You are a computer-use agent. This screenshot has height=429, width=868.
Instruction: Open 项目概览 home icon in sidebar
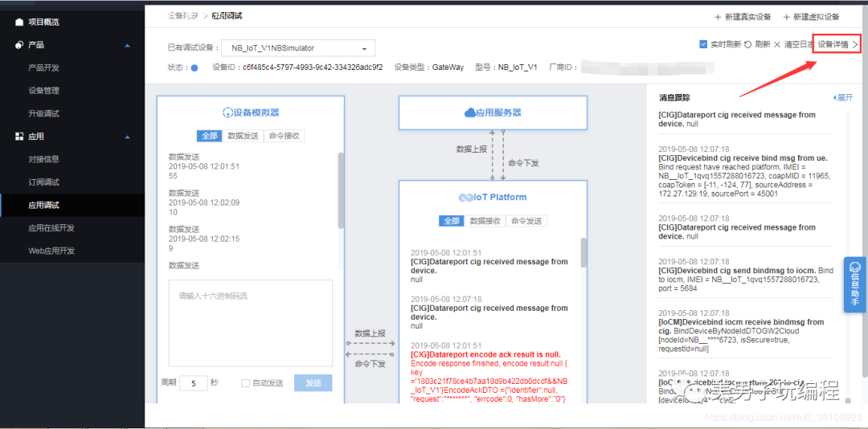(x=19, y=22)
